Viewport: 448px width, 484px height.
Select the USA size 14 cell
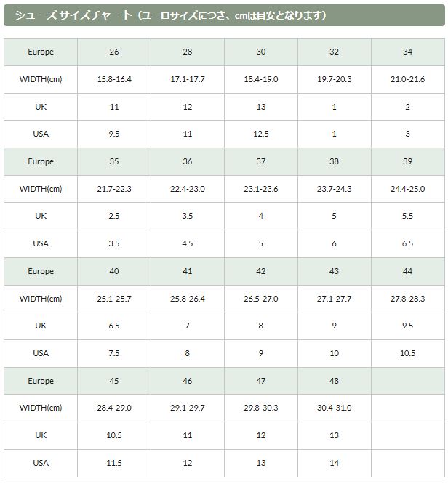pos(334,463)
